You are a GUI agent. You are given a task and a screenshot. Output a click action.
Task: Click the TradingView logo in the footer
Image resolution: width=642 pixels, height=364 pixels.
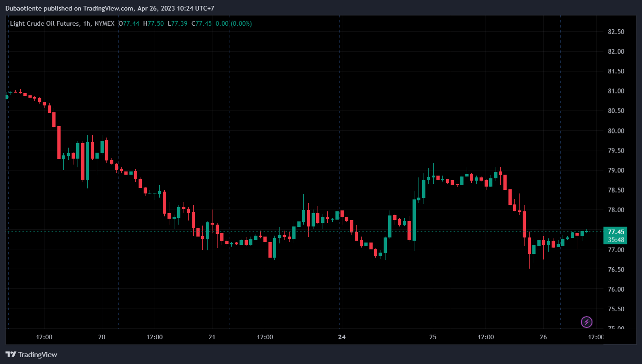click(31, 354)
